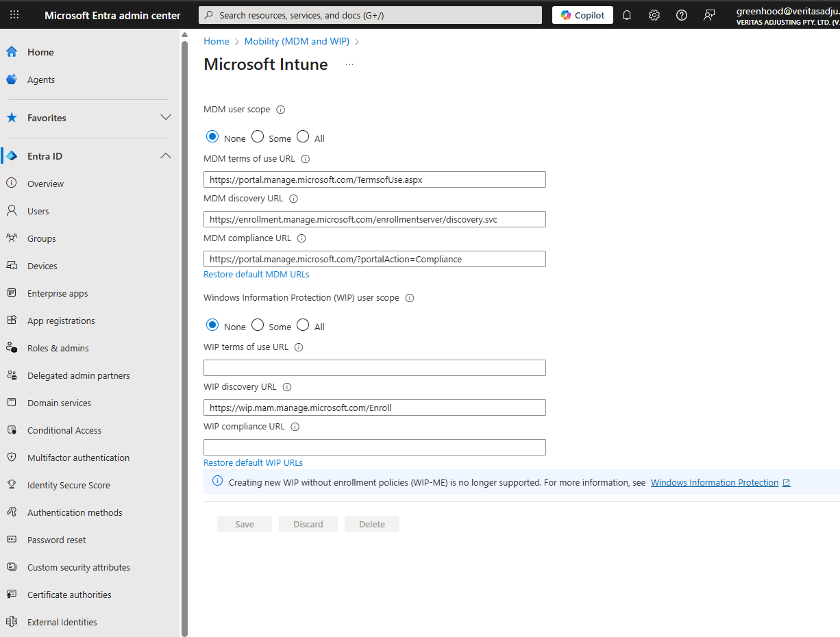Open the settings gear icon
The image size is (840, 637).
tap(654, 15)
